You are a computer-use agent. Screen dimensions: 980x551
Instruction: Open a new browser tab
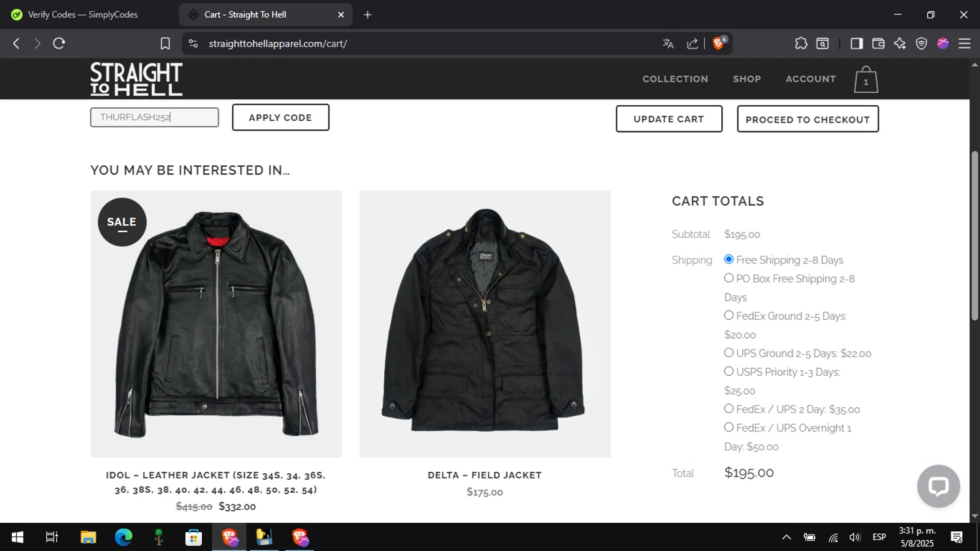coord(368,14)
